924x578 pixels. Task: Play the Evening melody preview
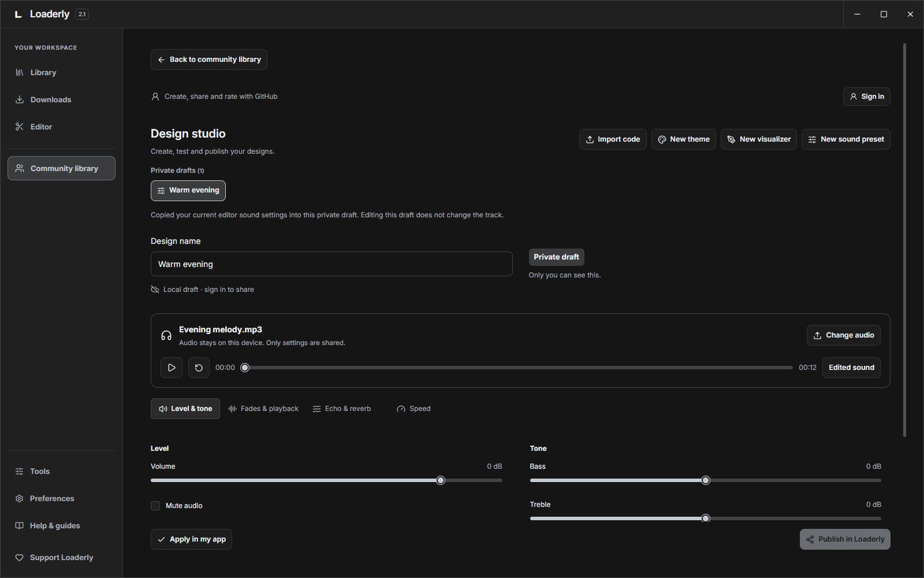click(172, 368)
